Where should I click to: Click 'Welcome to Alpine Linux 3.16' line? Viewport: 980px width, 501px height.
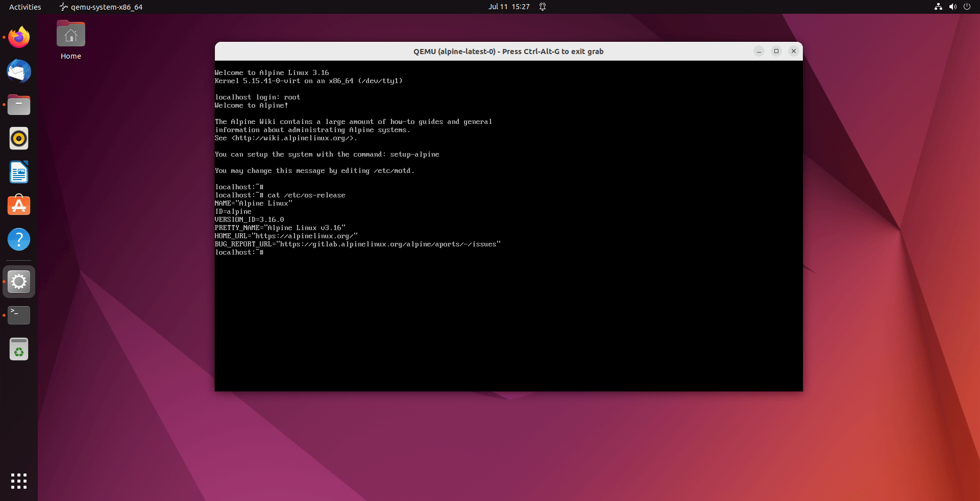[x=272, y=73]
